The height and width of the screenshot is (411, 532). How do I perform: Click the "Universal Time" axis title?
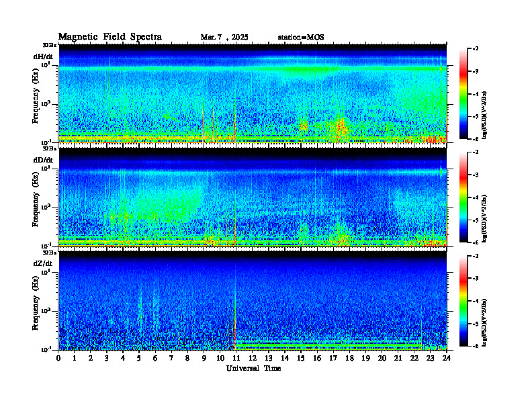(x=253, y=368)
